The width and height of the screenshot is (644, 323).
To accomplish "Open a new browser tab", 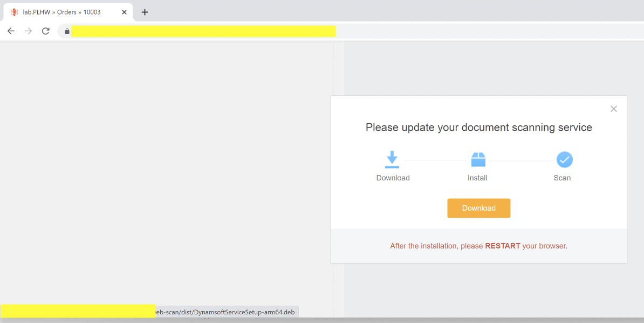I will 144,12.
